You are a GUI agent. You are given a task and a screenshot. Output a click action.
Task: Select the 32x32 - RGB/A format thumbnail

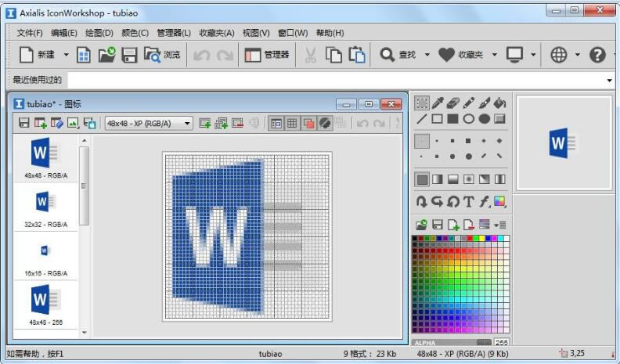pyautogui.click(x=46, y=209)
